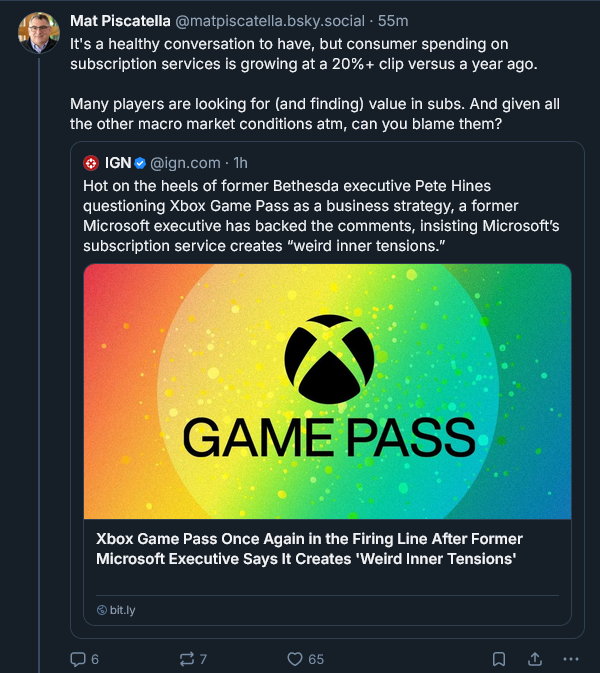Screen dimensions: 600x673
Task: Open Mat Piscatella's profile avatar
Action: (38, 33)
